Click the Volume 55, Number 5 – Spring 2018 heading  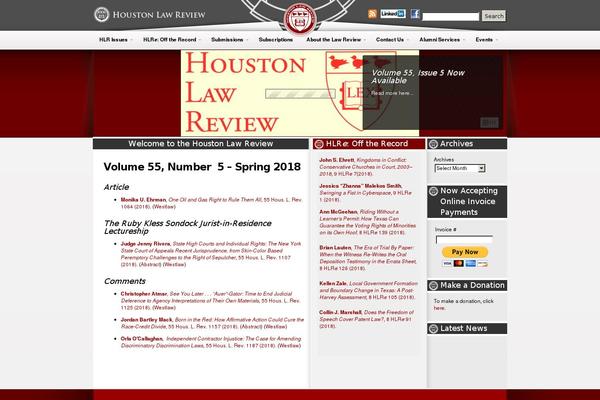pos(202,167)
